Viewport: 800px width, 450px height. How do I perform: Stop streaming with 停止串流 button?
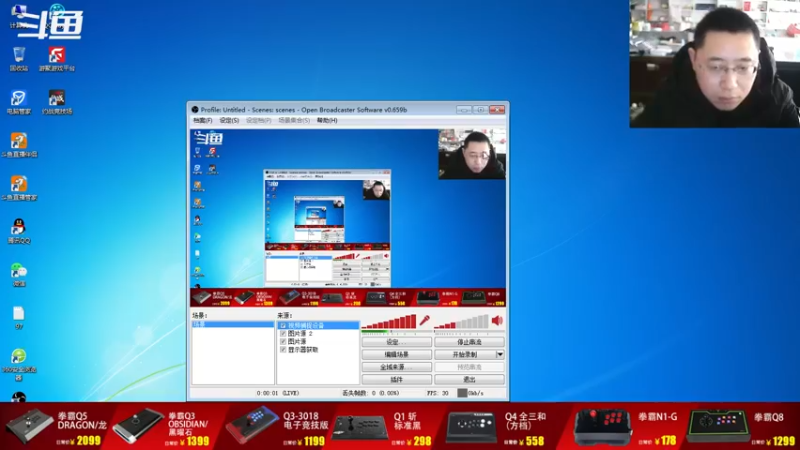[x=469, y=342]
